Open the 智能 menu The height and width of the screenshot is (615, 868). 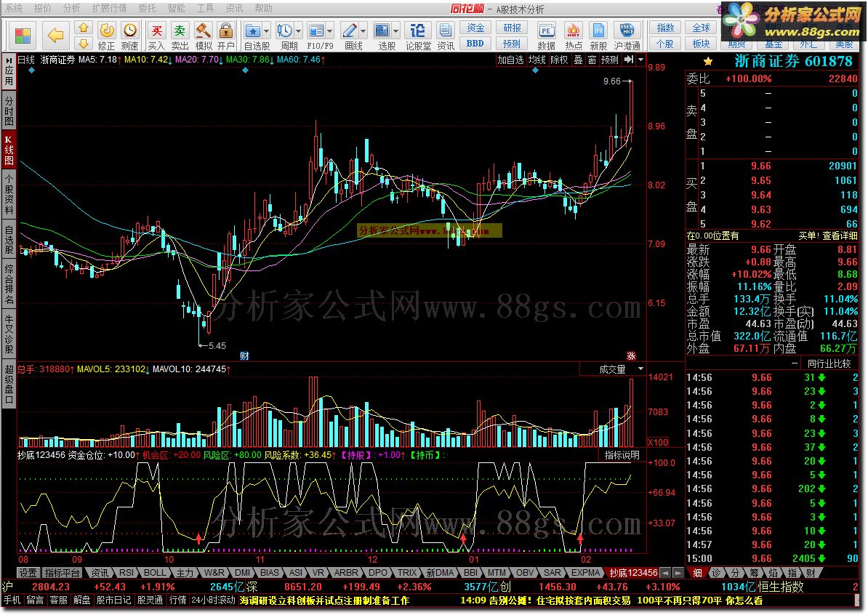tap(176, 8)
